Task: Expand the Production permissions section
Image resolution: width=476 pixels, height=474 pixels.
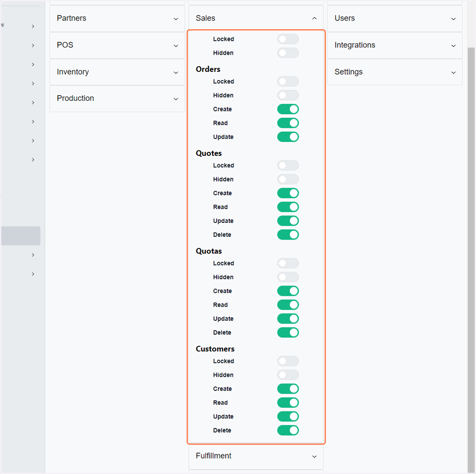Action: (117, 98)
